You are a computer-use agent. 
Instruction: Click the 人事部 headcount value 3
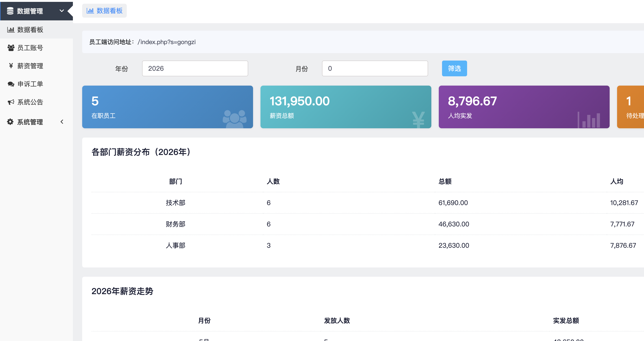tap(269, 245)
